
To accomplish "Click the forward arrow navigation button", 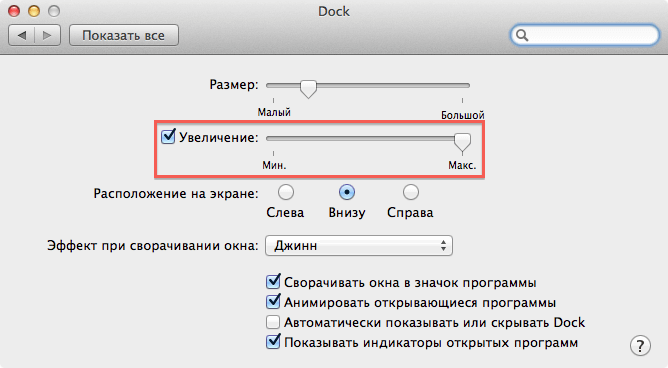I will coord(47,35).
